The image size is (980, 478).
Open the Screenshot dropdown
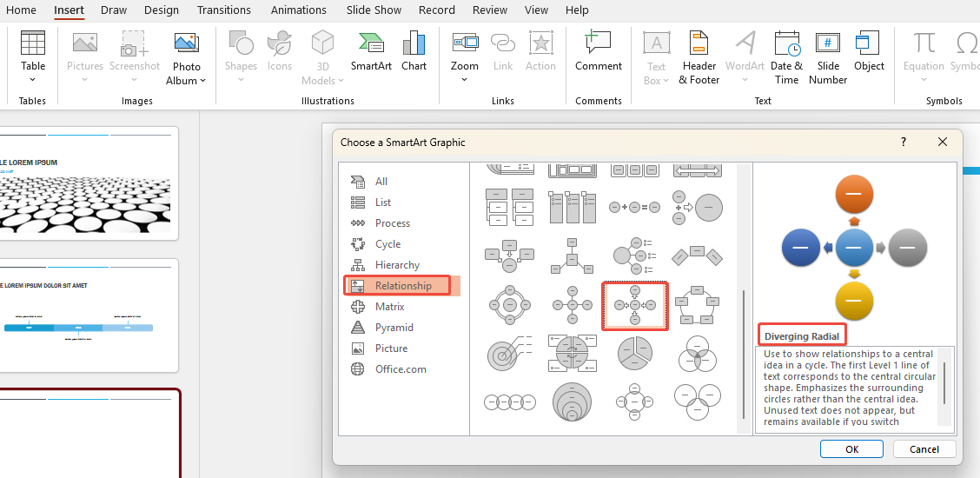coord(135,79)
